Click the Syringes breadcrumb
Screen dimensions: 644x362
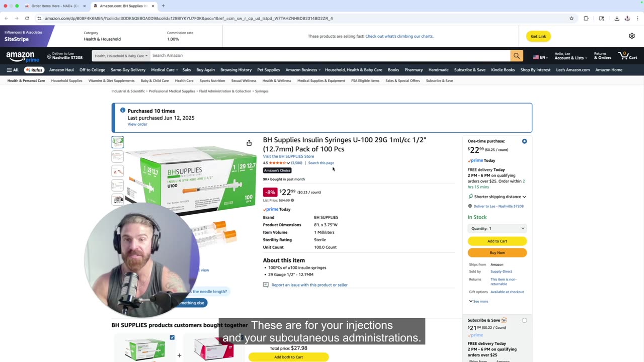click(262, 91)
